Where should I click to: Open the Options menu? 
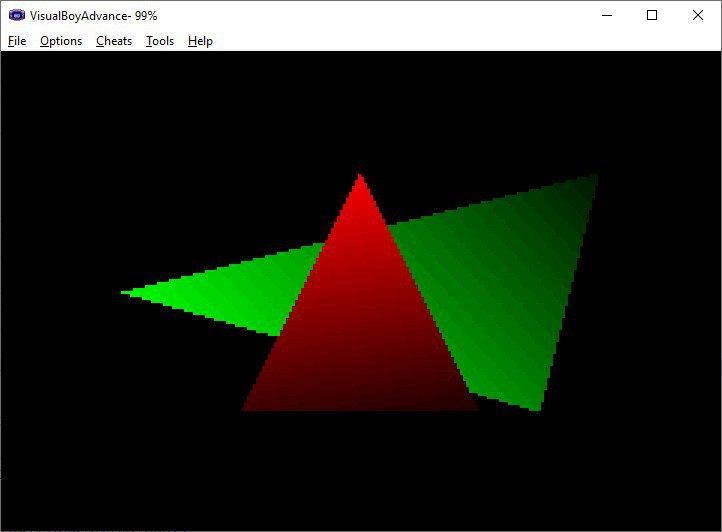[x=61, y=41]
